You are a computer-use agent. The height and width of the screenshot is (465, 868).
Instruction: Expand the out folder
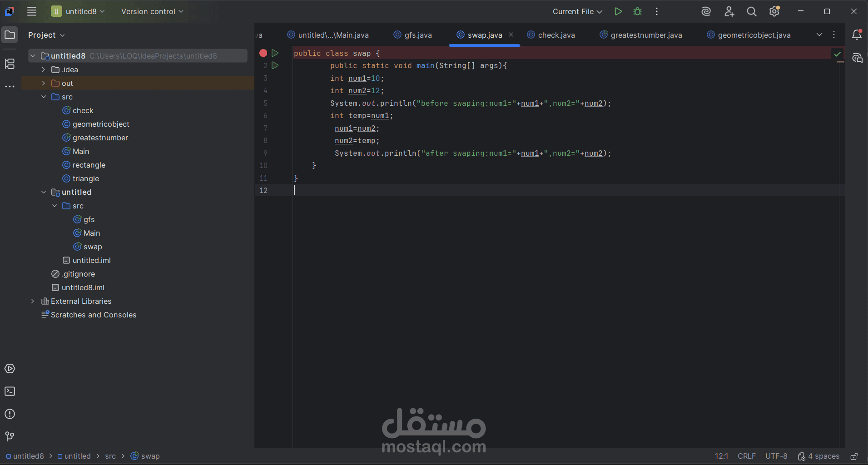coord(44,83)
